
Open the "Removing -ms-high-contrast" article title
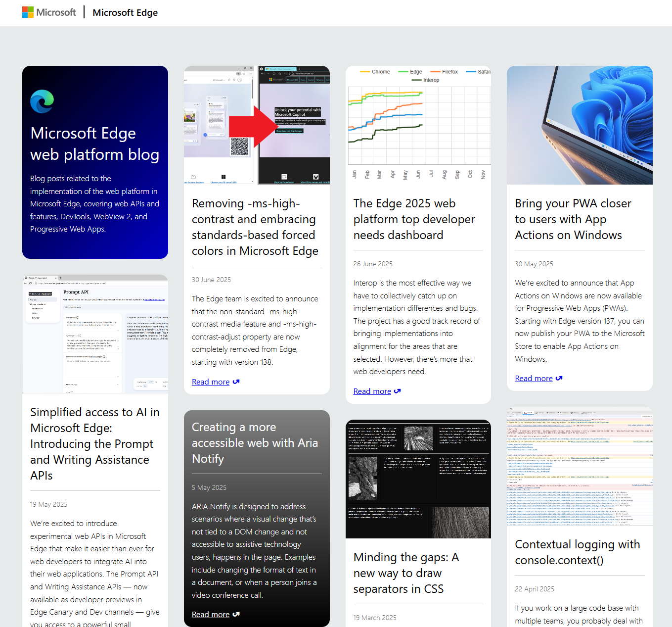click(x=255, y=227)
